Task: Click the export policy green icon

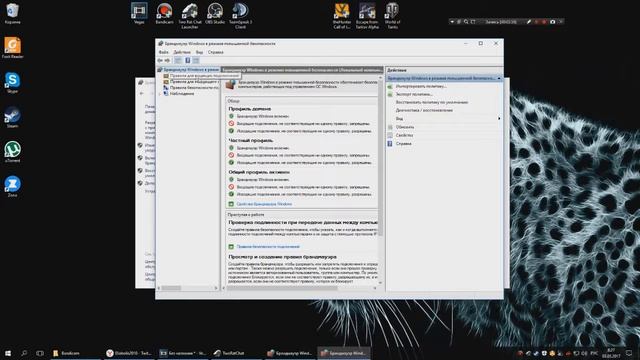Action: coord(390,94)
